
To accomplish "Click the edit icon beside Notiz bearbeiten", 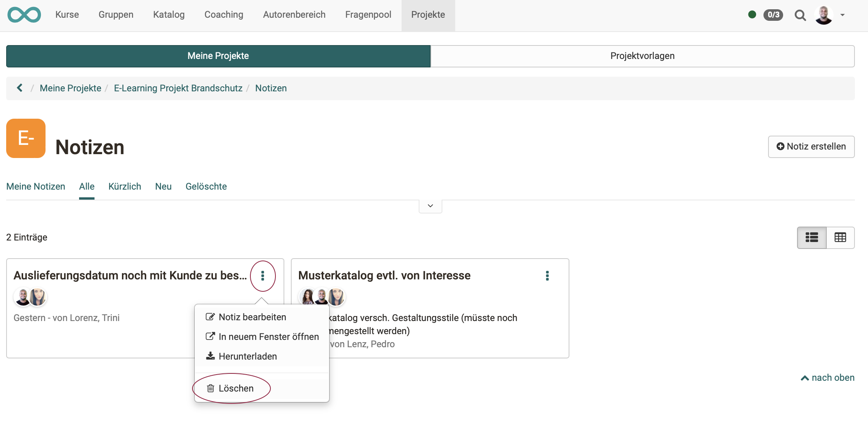I will [x=211, y=316].
